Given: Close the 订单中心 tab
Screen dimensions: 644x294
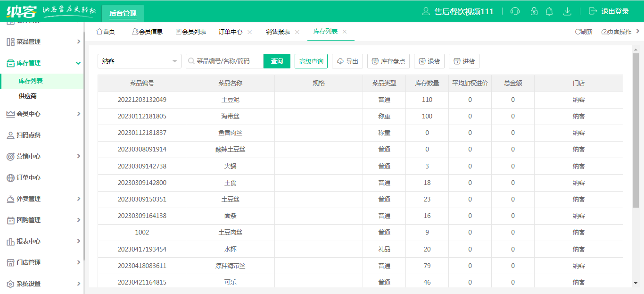Looking at the screenshot, I should pos(250,32).
